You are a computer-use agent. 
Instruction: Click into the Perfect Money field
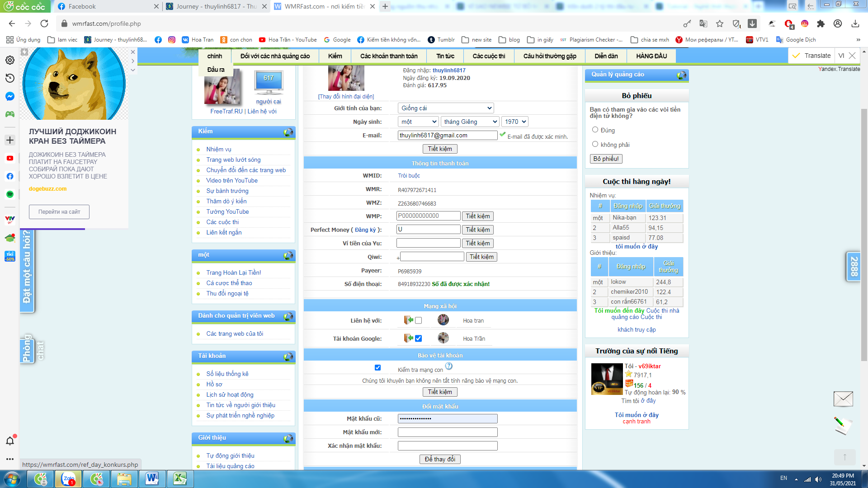(x=429, y=230)
